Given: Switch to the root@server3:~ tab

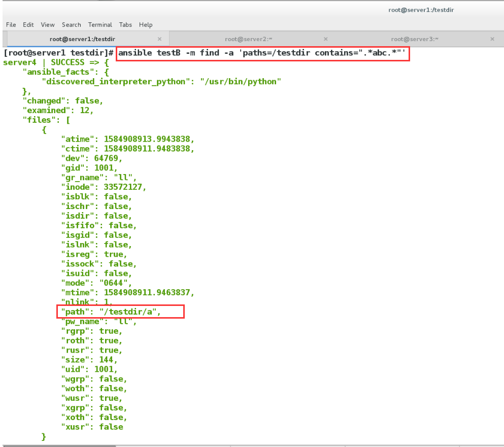Looking at the screenshot, I should tap(415, 39).
